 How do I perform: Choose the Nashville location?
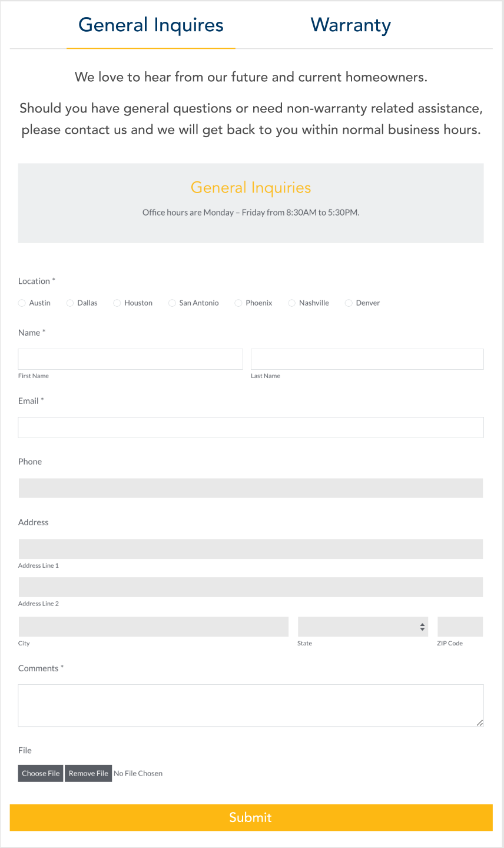pyautogui.click(x=291, y=303)
